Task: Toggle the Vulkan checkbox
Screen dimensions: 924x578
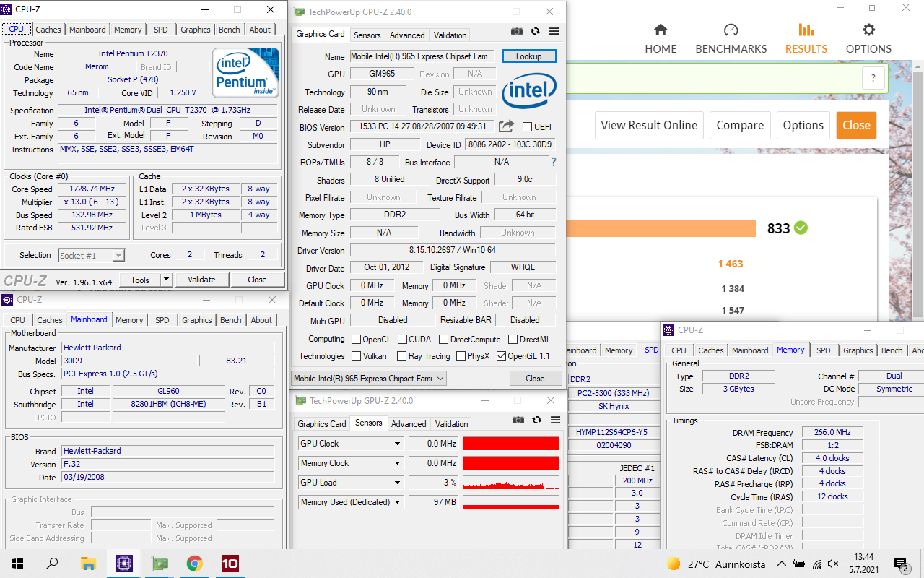Action: [x=356, y=356]
